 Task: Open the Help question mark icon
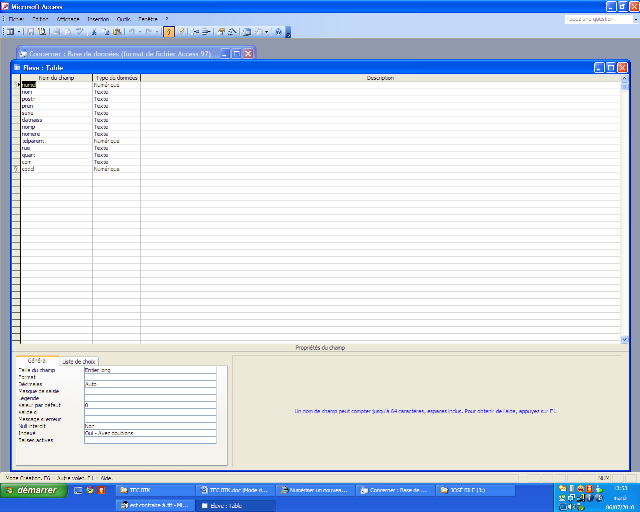click(277, 32)
